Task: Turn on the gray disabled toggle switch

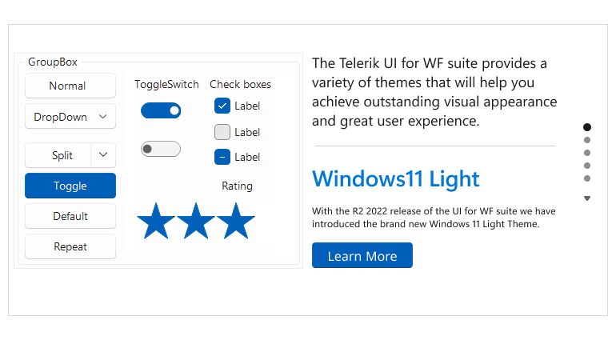Action: point(161,149)
